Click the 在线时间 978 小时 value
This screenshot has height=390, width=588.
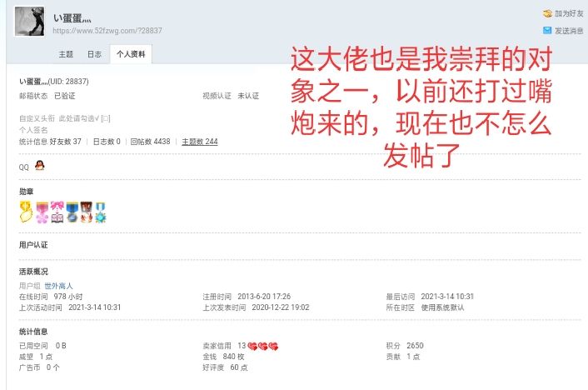click(x=51, y=297)
